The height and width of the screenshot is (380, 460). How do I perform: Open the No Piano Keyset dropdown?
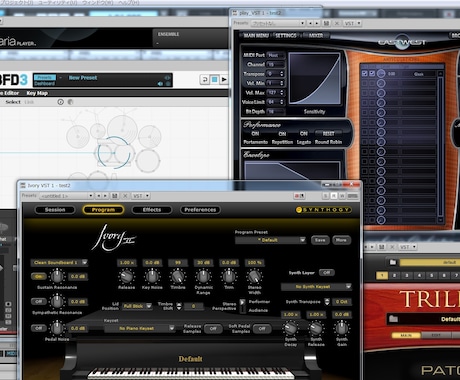coord(139,328)
